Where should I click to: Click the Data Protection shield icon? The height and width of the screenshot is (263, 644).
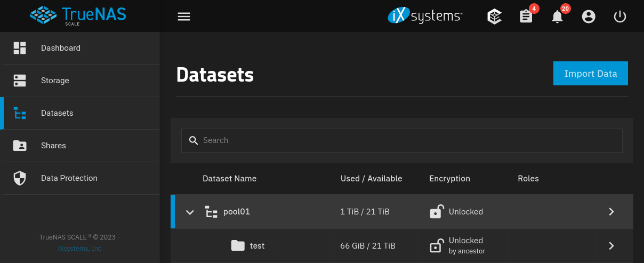click(20, 178)
